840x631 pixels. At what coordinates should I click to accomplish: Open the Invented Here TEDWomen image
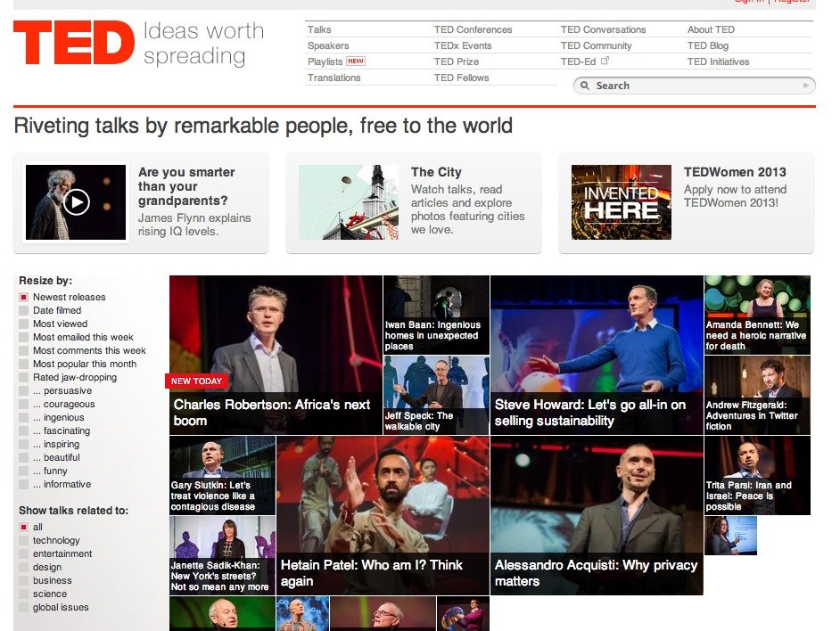(x=621, y=202)
